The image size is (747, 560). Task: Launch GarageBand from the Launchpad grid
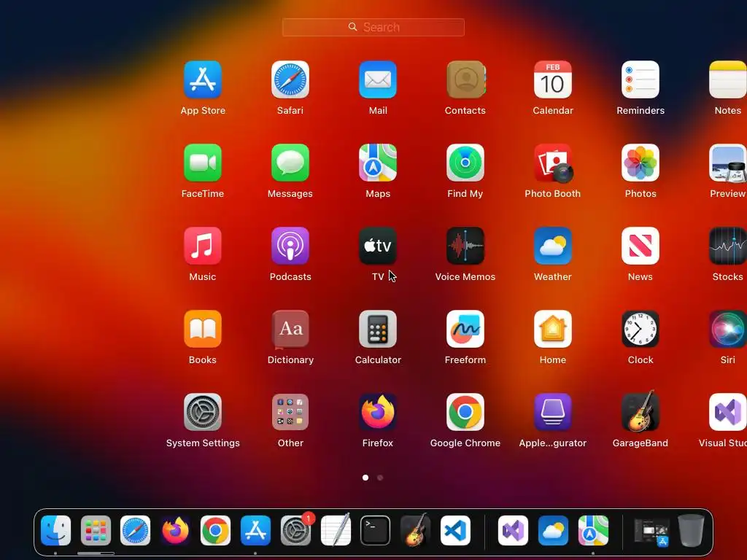coord(640,411)
